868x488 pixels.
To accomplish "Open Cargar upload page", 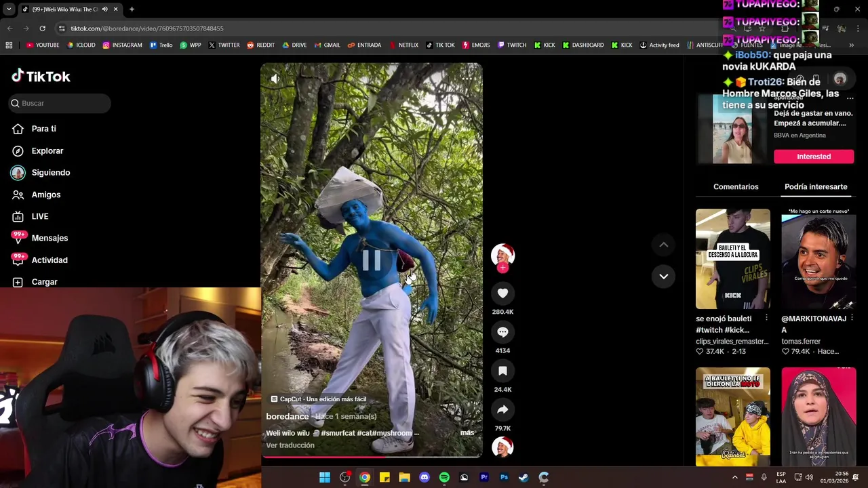I will (35, 282).
